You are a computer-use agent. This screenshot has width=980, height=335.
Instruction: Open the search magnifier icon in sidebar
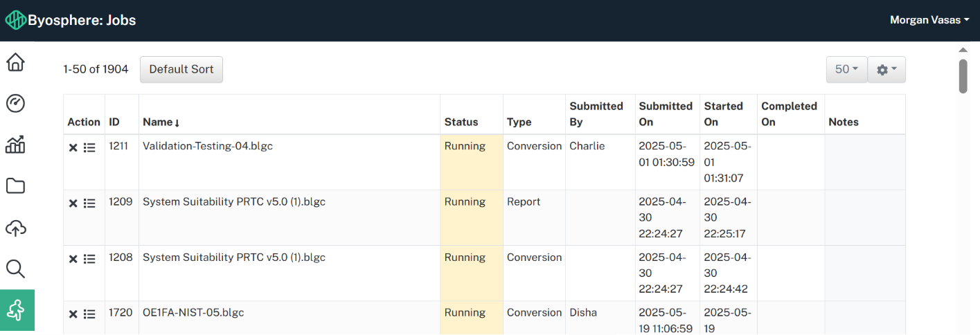coord(15,269)
